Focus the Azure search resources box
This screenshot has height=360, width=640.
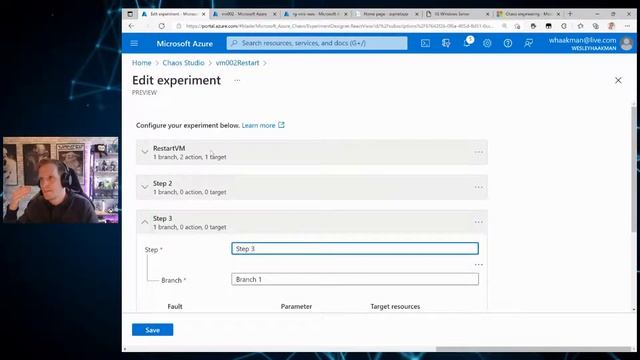(317, 43)
